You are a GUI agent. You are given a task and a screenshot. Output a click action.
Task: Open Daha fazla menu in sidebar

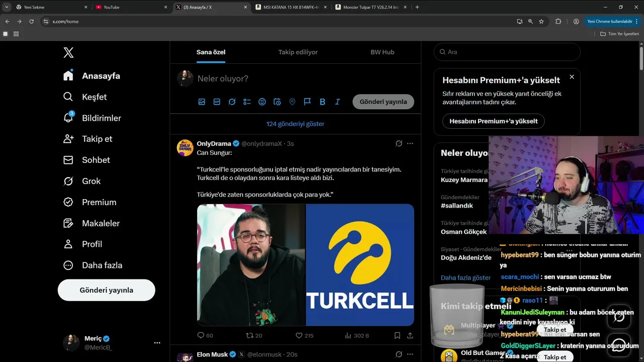(x=93, y=265)
